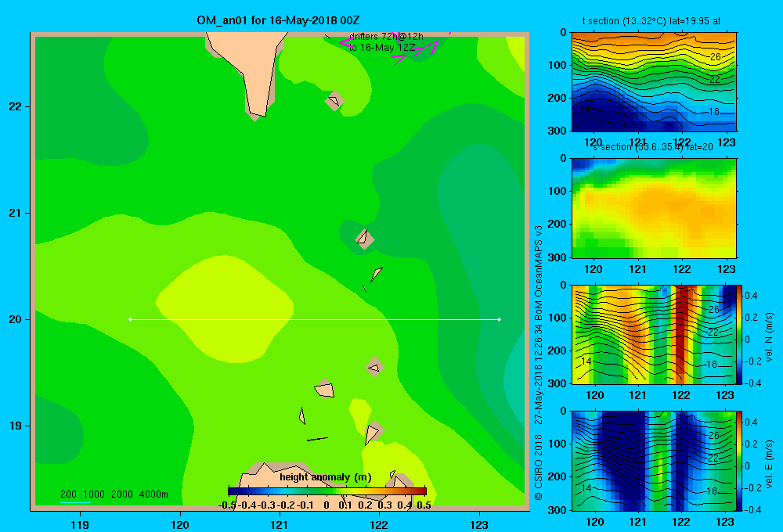The image size is (783, 532).
Task: Click the CSIRO BoM OceanMAPS v3 copyright text
Action: [539, 363]
